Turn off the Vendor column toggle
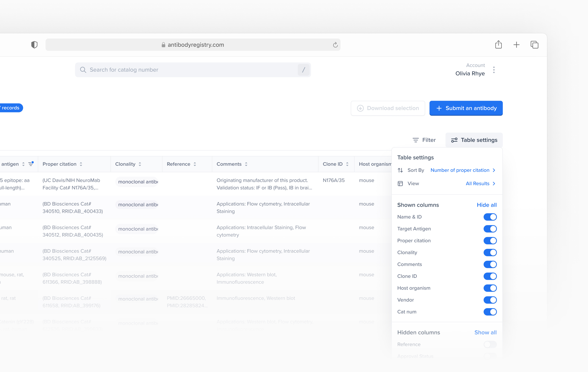This screenshot has width=588, height=372. pos(490,300)
